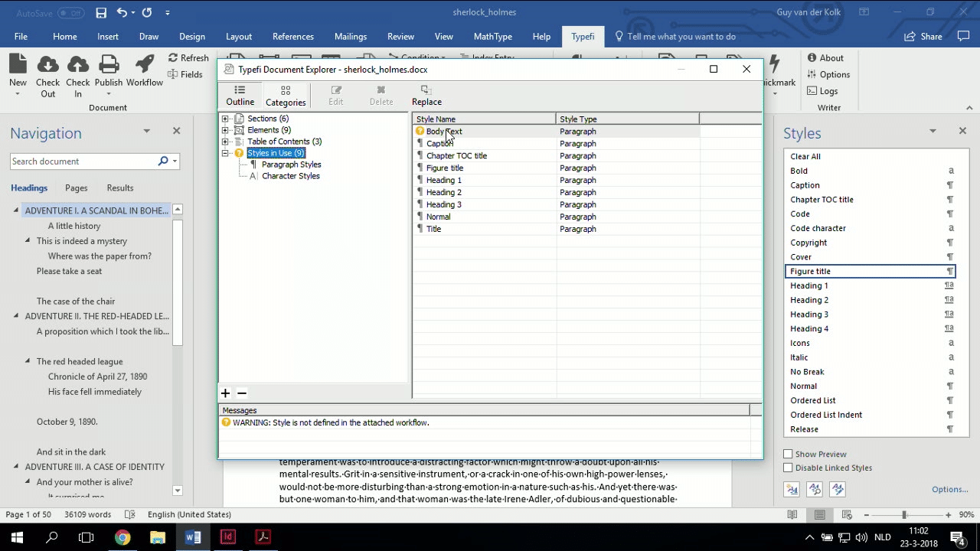
Task: Open the File menu
Action: [21, 36]
